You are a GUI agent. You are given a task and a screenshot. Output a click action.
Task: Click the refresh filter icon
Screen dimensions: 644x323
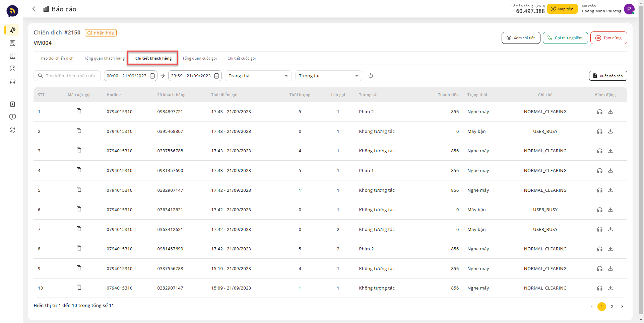[371, 76]
